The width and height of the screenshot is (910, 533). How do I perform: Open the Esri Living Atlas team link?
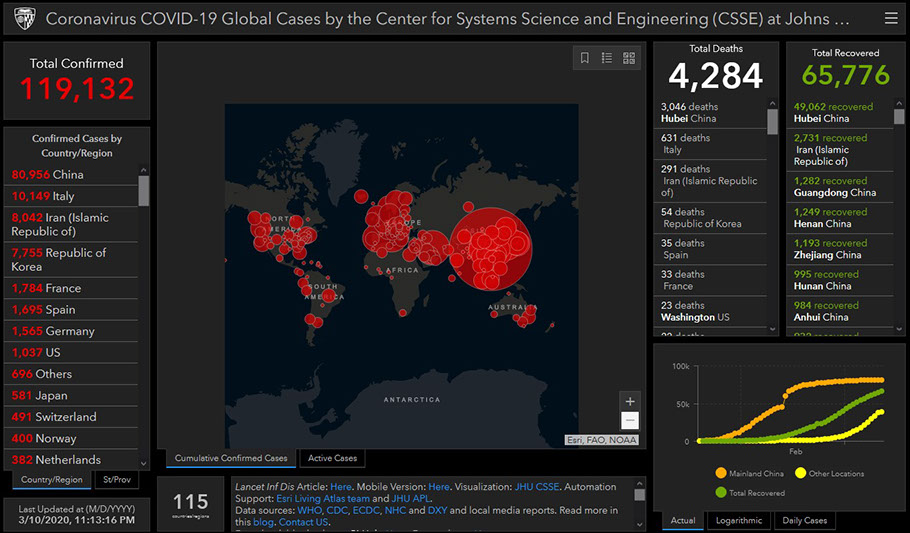(x=323, y=498)
